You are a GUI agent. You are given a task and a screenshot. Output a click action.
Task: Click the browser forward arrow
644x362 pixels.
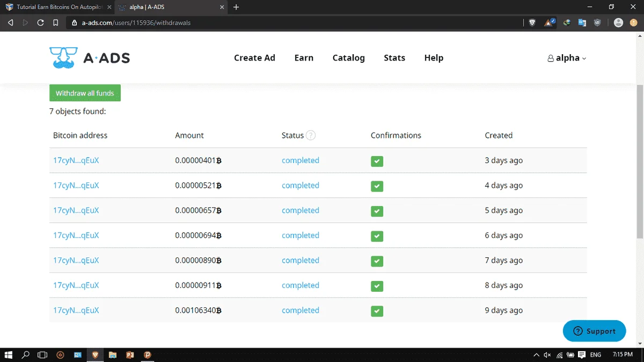(25, 23)
